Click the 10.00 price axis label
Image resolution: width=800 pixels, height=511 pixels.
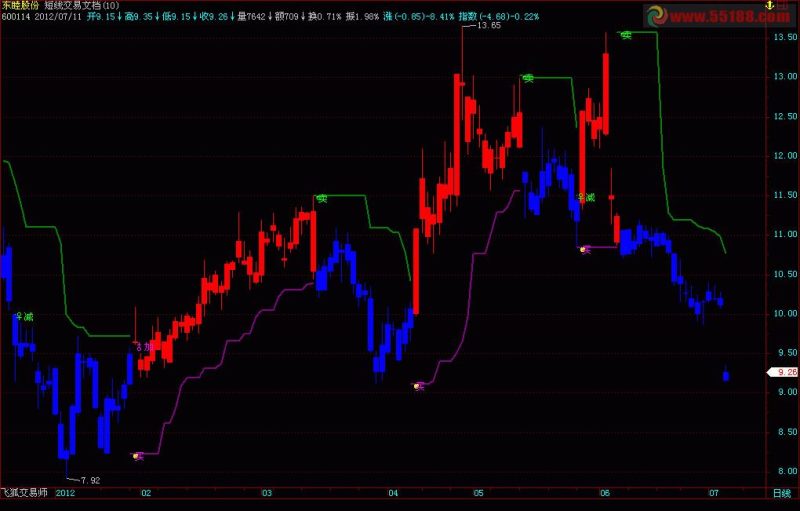point(785,314)
